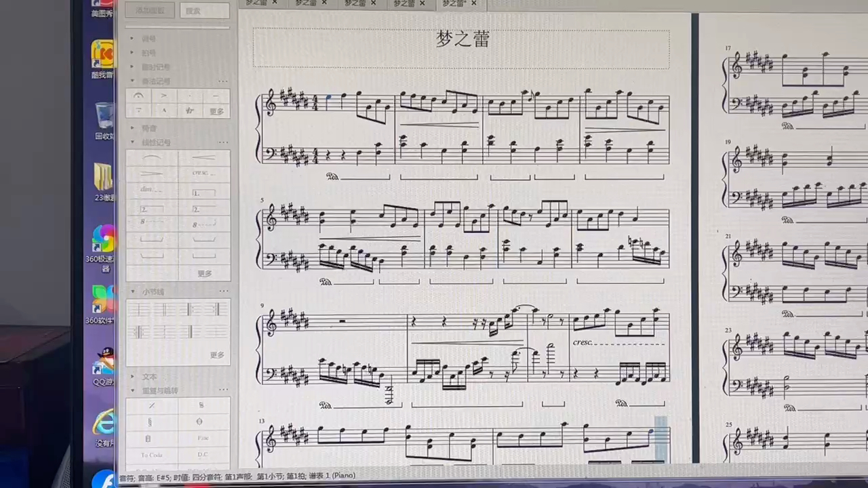The image size is (868, 488).
Task: Select the dim. text line item
Action: [152, 190]
